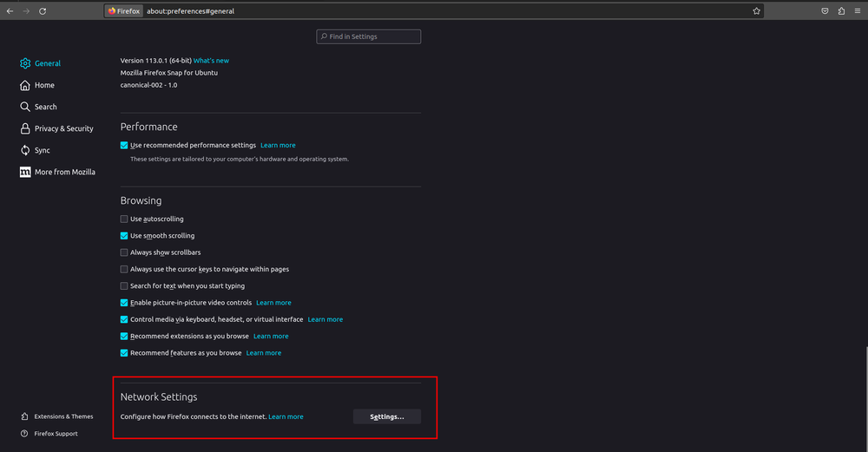Image resolution: width=868 pixels, height=452 pixels.
Task: Open the Firefox hamburger application menu
Action: click(858, 11)
